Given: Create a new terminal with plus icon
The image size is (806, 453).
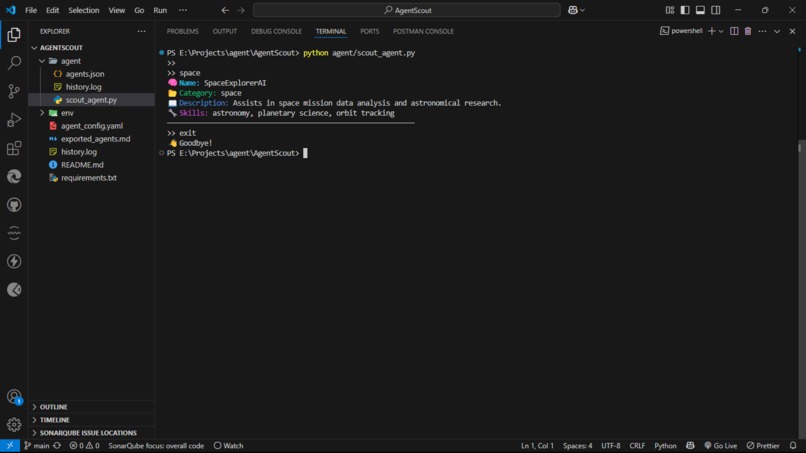Looking at the screenshot, I should (711, 31).
